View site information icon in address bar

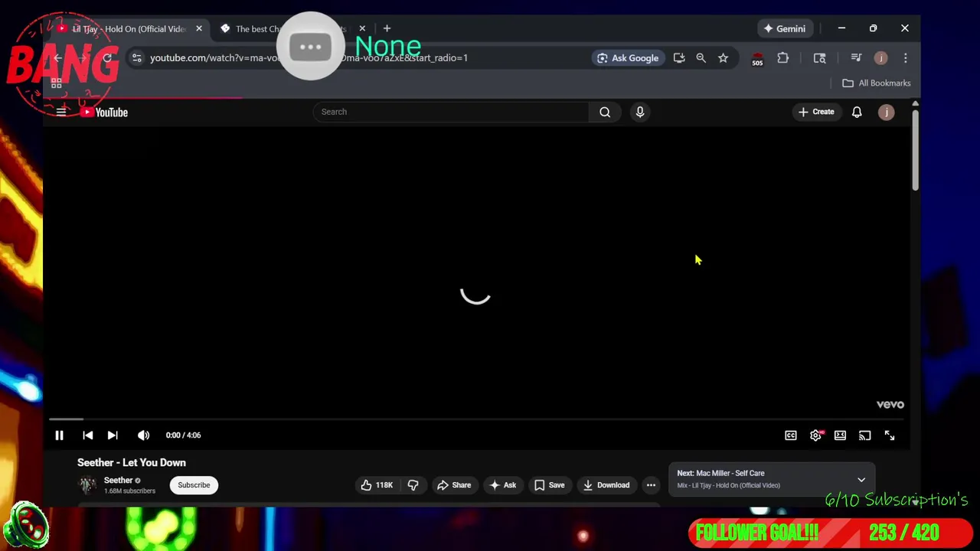coord(136,58)
